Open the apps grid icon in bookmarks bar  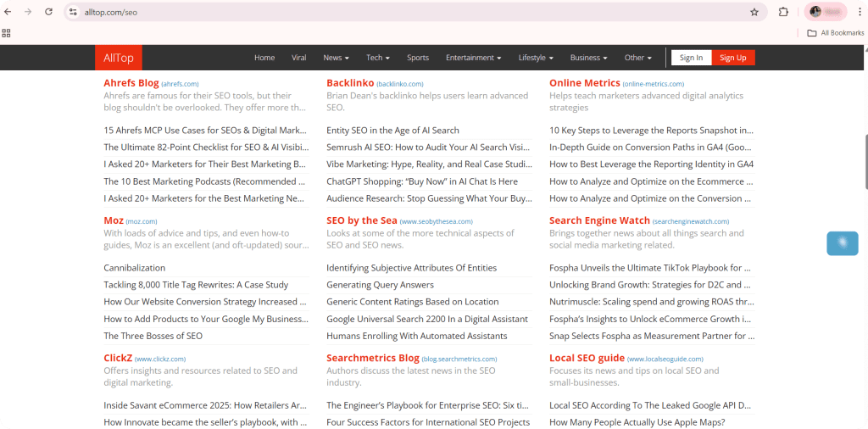click(7, 33)
